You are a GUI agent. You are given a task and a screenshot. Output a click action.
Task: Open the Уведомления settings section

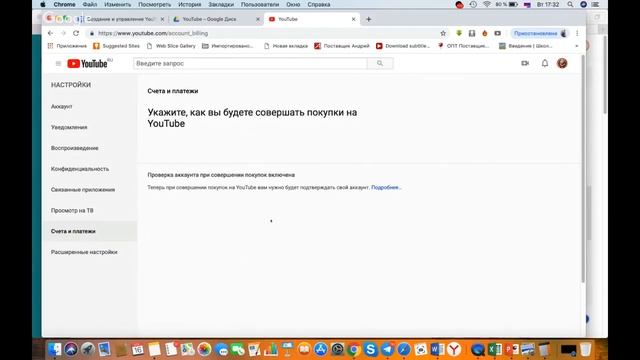(x=69, y=127)
